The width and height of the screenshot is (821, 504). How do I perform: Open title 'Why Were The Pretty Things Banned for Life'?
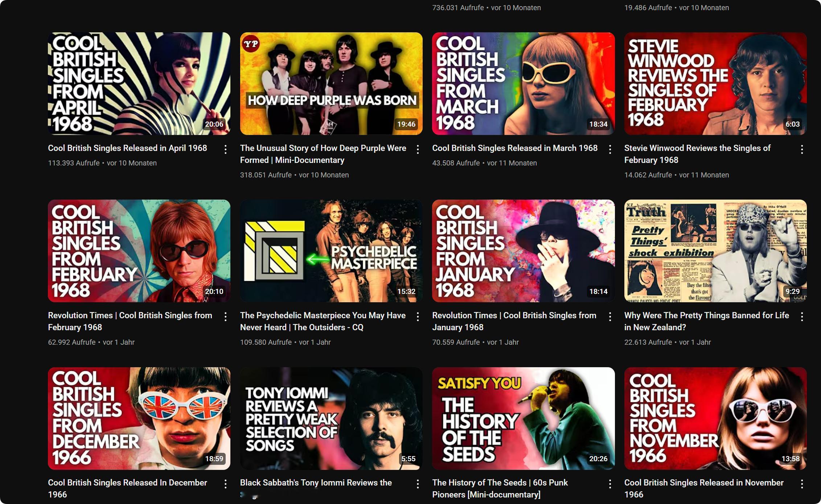tap(707, 321)
